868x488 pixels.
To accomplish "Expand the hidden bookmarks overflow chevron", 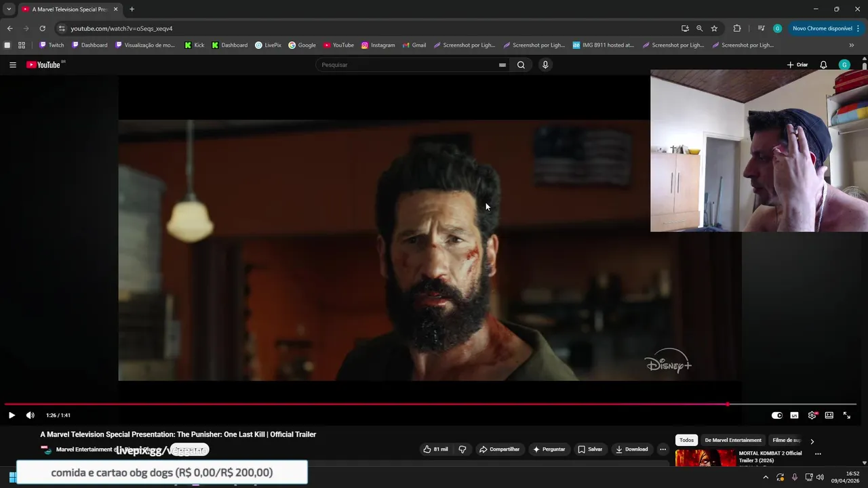I will [x=852, y=45].
